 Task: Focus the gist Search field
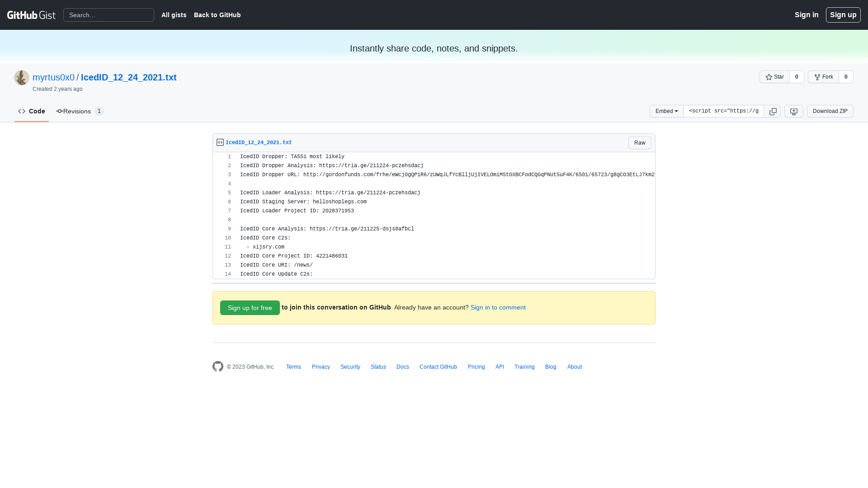click(108, 15)
